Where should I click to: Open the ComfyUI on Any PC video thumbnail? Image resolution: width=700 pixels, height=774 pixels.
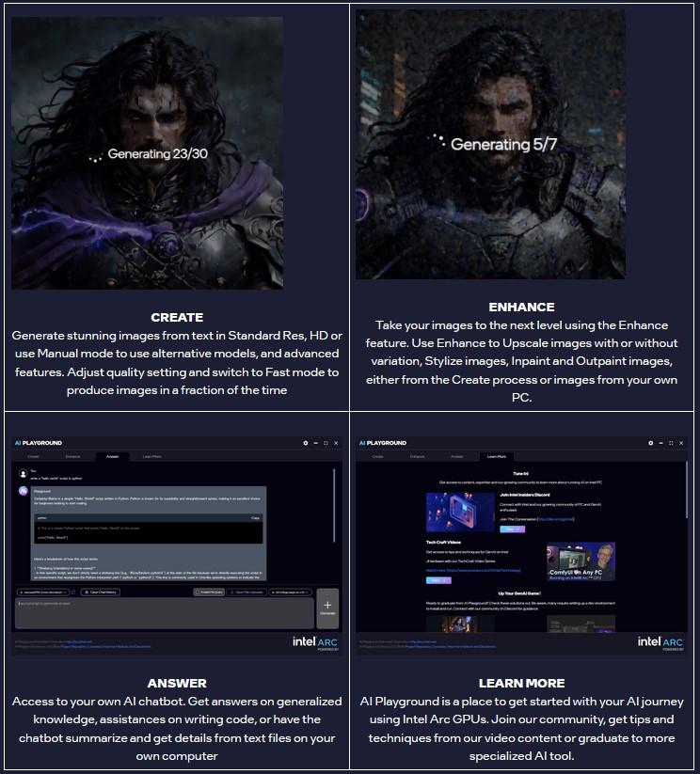[582, 562]
